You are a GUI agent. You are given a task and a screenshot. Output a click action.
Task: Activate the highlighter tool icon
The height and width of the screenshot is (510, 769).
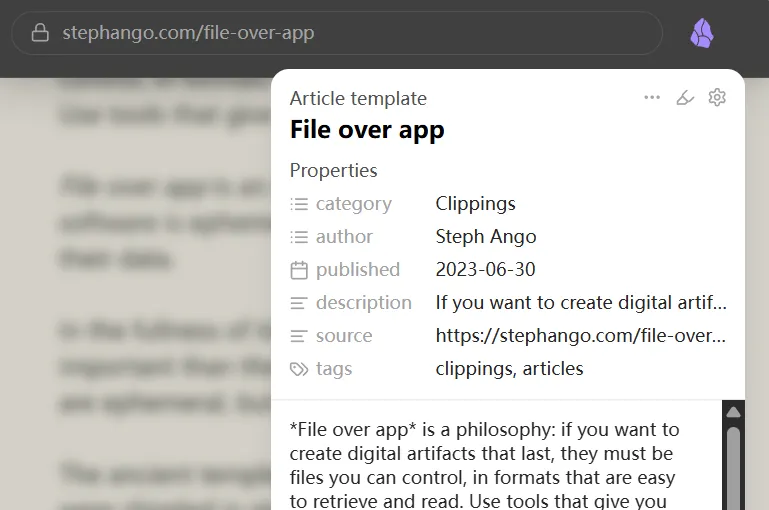coord(685,97)
